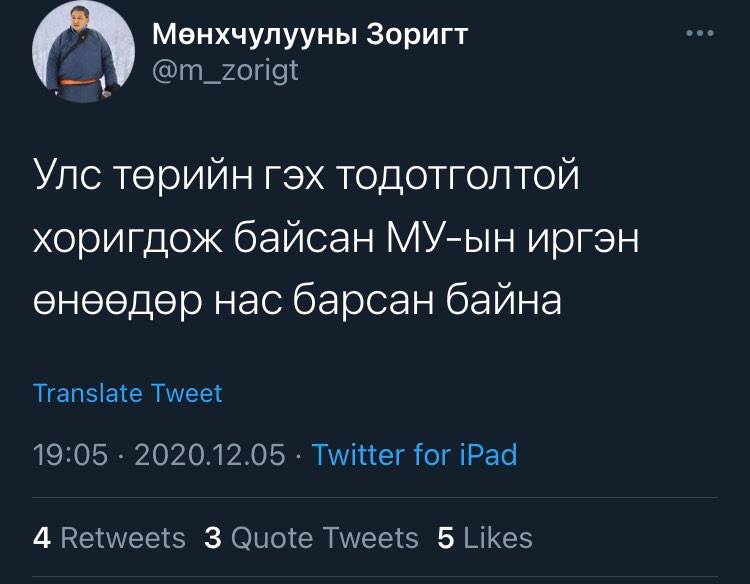Click the 19:05 timestamp
The image size is (750, 584).
[x=70, y=455]
